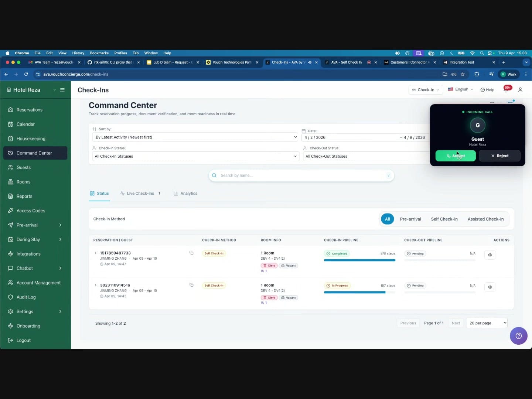View details for reservation 3023110914516 via eye icon
The image size is (532, 399).
tap(490, 287)
